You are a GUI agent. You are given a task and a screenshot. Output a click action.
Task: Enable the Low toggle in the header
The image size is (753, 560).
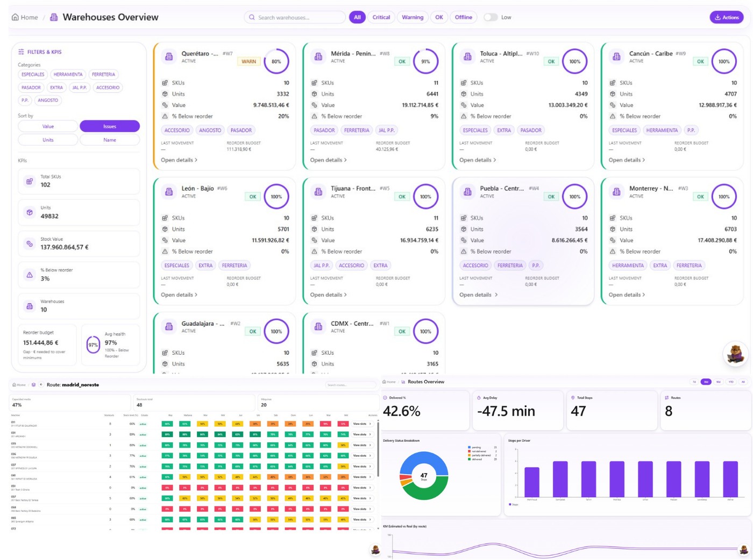(491, 17)
